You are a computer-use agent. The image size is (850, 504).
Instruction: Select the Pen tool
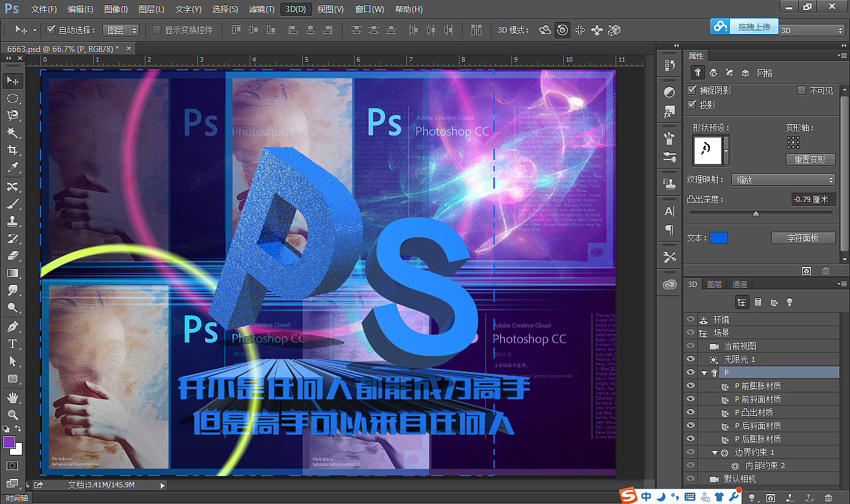[13, 327]
